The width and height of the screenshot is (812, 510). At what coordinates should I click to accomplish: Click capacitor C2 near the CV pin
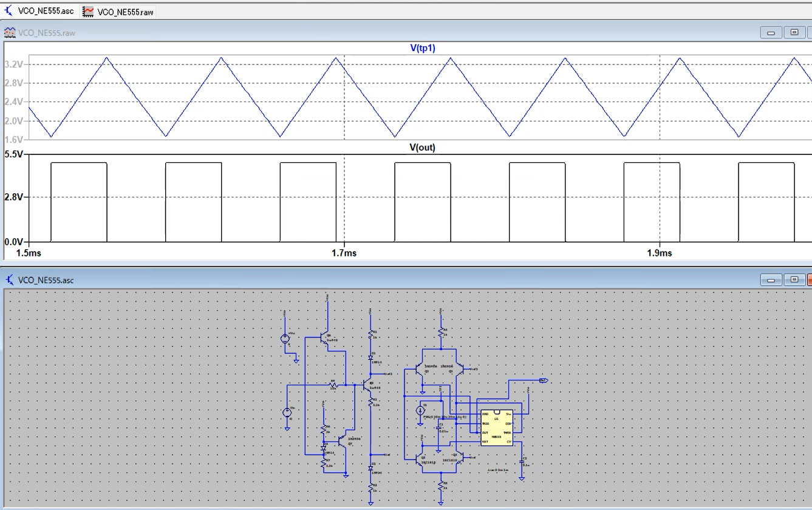pyautogui.click(x=522, y=461)
